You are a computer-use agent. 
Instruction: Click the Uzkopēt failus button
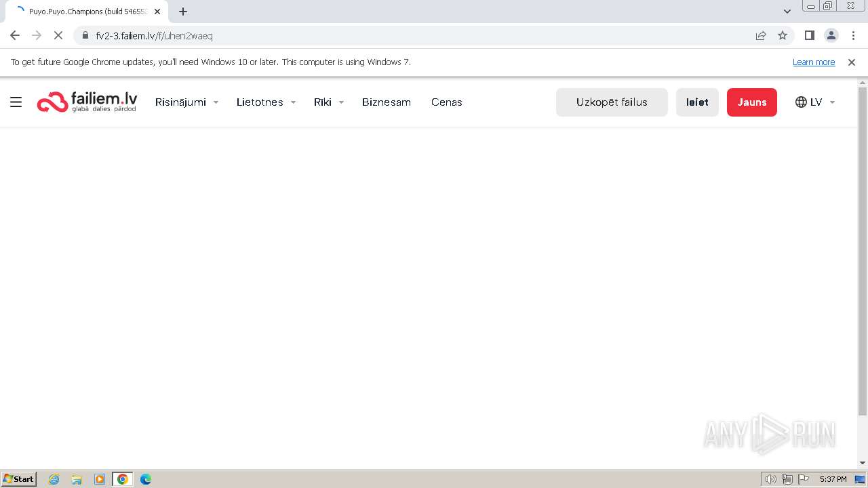coord(612,102)
